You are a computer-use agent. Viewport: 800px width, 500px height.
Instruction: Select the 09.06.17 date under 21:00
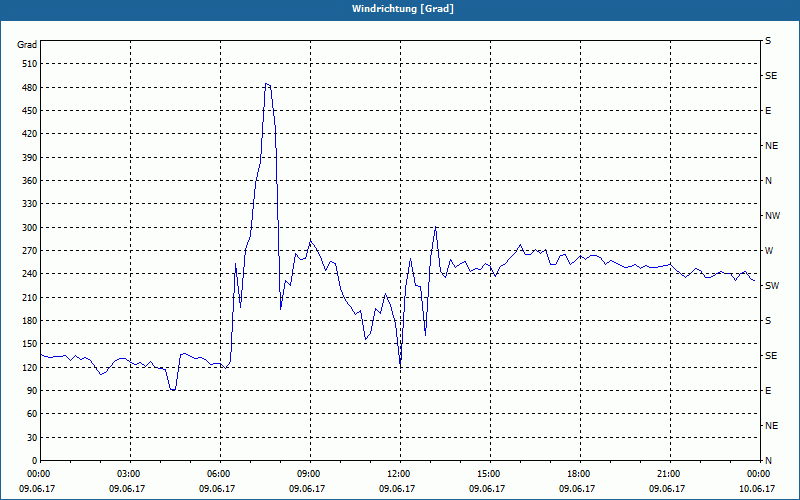[667, 488]
